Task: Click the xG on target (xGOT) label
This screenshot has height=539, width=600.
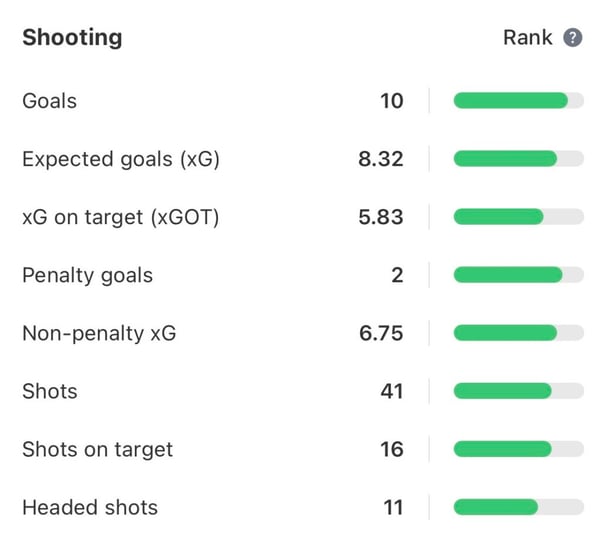Action: click(x=120, y=217)
